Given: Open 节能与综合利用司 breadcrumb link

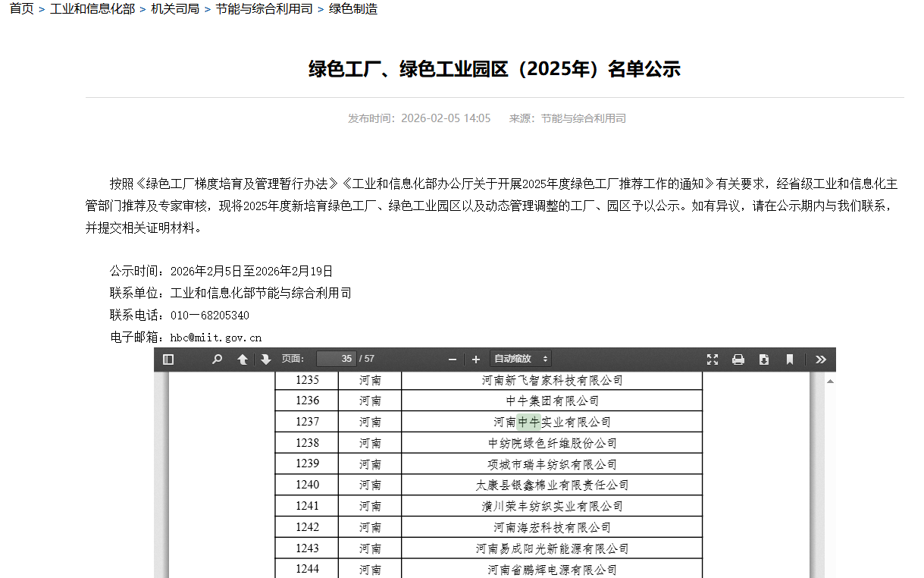Looking at the screenshot, I should pyautogui.click(x=264, y=9).
